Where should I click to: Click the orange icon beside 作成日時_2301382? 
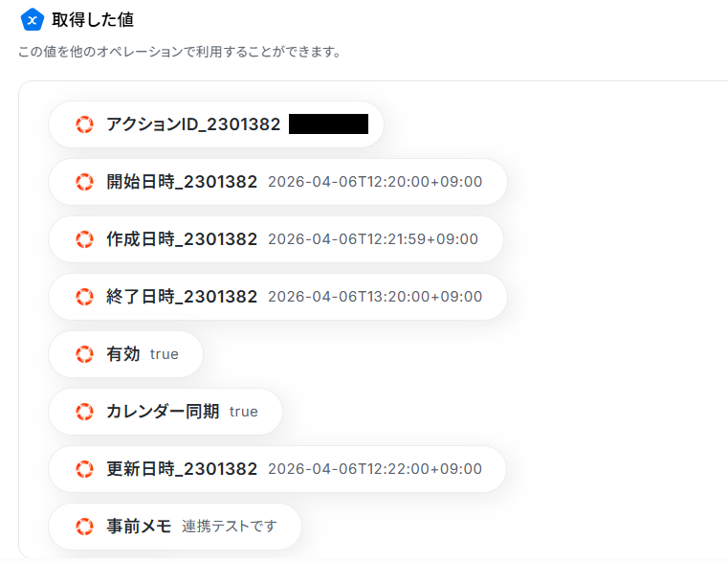click(x=84, y=239)
